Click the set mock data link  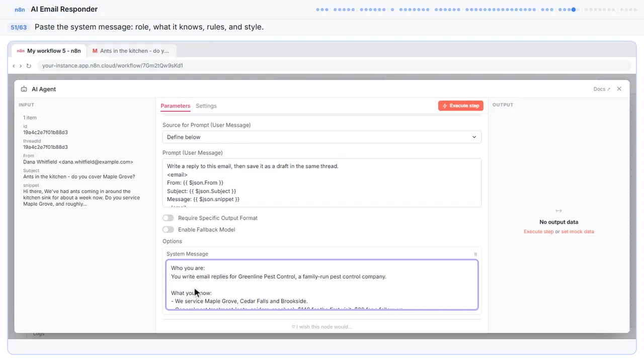tap(578, 232)
